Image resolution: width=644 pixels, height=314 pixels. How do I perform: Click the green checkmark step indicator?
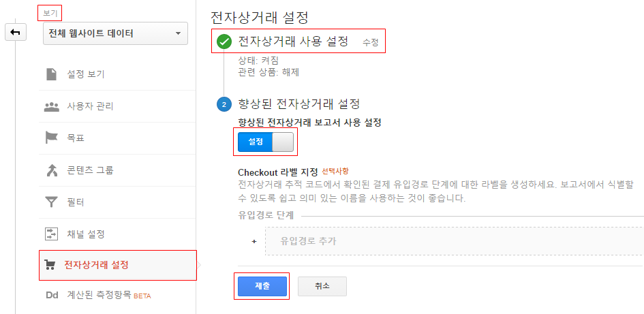tap(224, 42)
